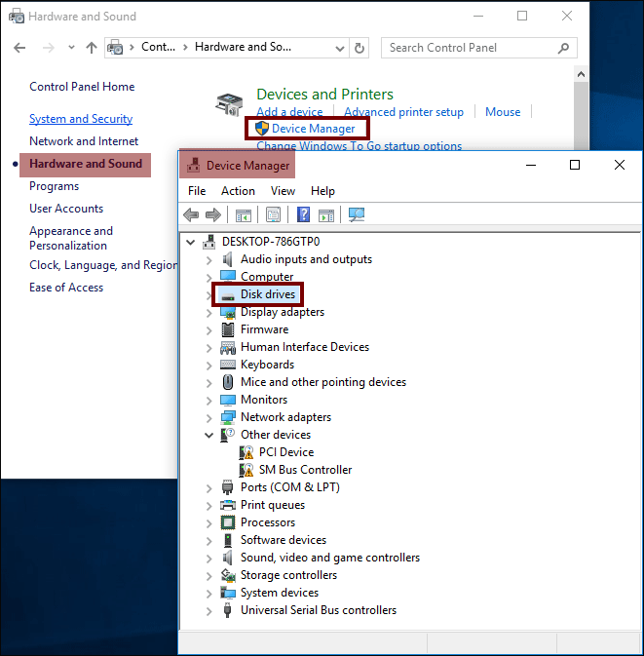Maximize the Device Manager window

pyautogui.click(x=575, y=166)
